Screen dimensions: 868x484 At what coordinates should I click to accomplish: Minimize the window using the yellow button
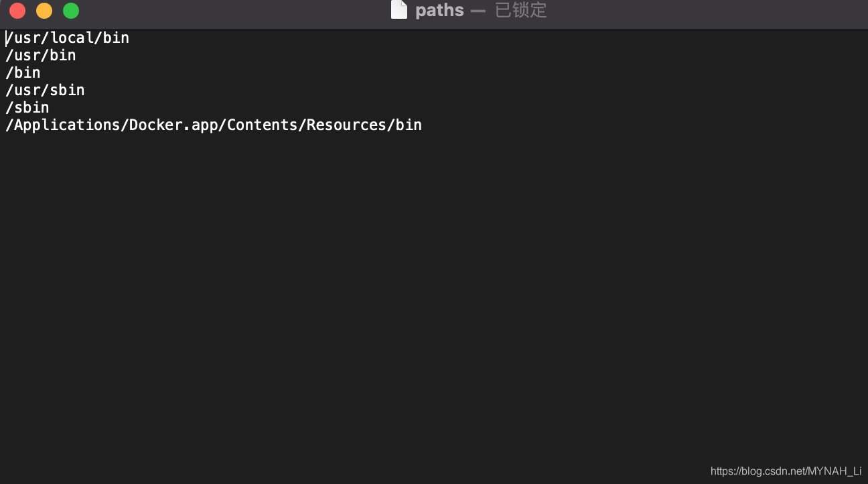pyautogui.click(x=44, y=11)
